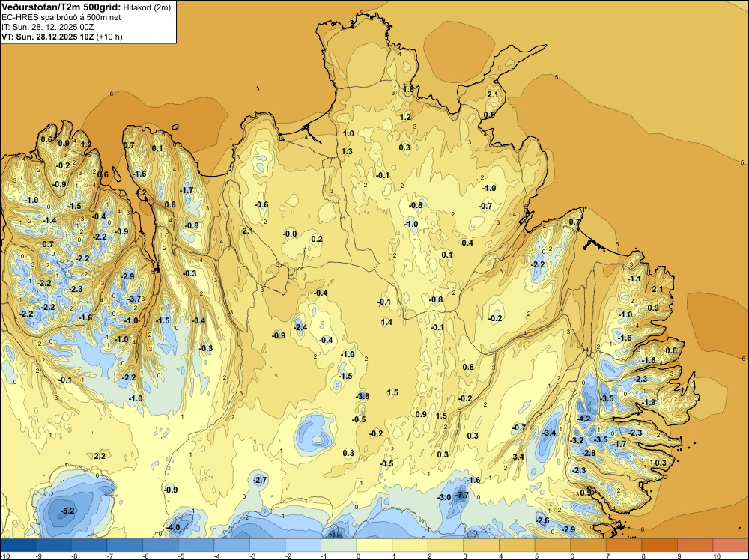The width and height of the screenshot is (749, 560).
Task: Select the 'EC-HRES spá brúuð á 500m net' line
Action: click(x=61, y=18)
